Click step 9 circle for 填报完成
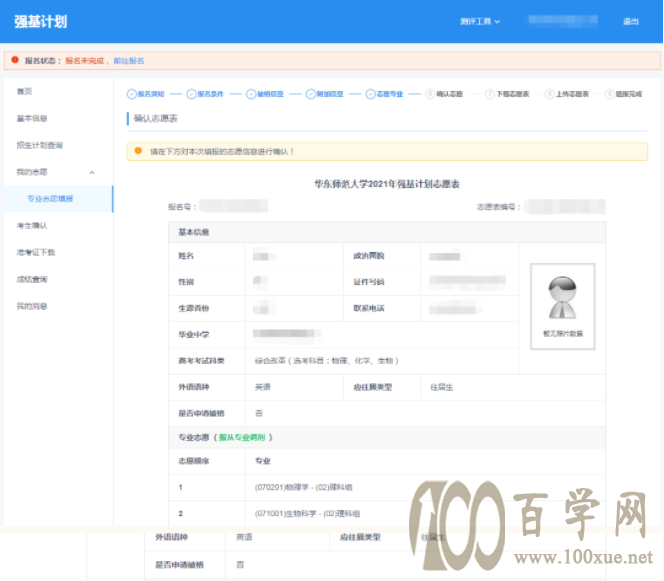The image size is (664, 581). [x=609, y=94]
